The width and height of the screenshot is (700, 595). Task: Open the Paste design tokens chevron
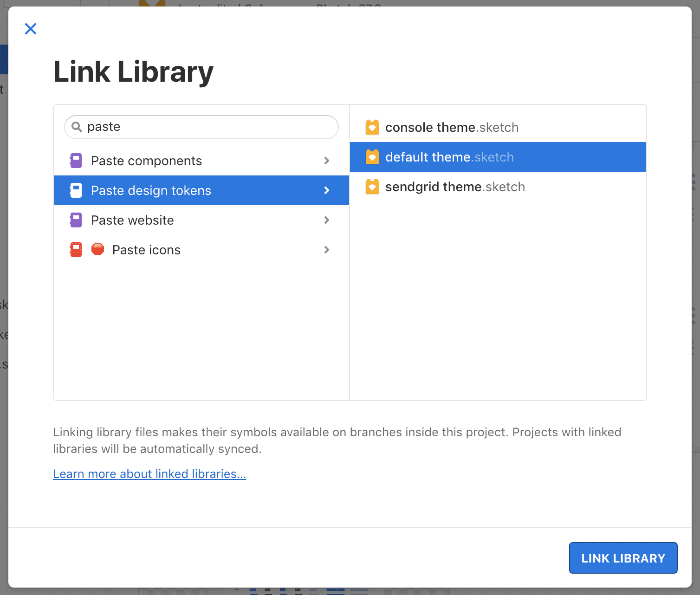tap(327, 190)
